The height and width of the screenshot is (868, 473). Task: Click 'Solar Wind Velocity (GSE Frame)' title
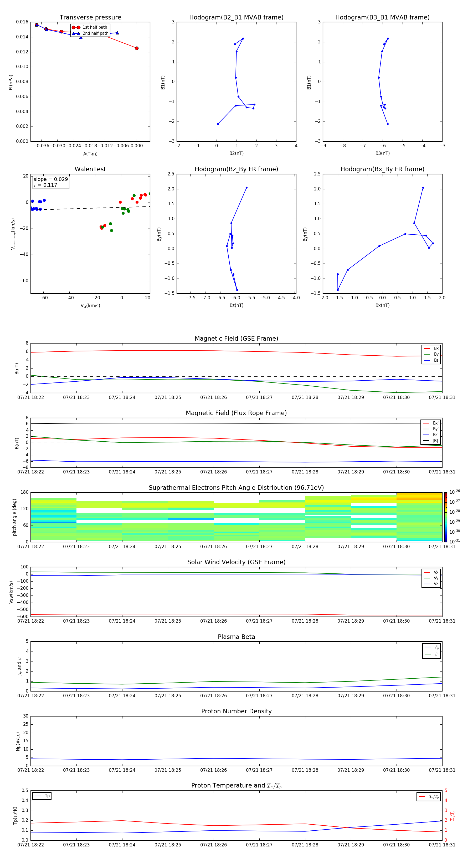click(x=236, y=562)
